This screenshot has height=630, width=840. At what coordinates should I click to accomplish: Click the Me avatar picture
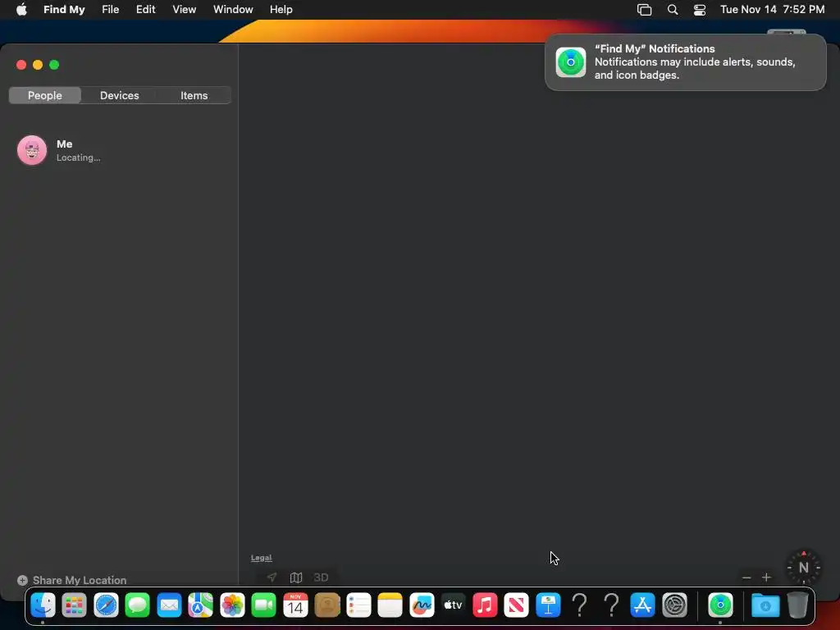(x=32, y=150)
